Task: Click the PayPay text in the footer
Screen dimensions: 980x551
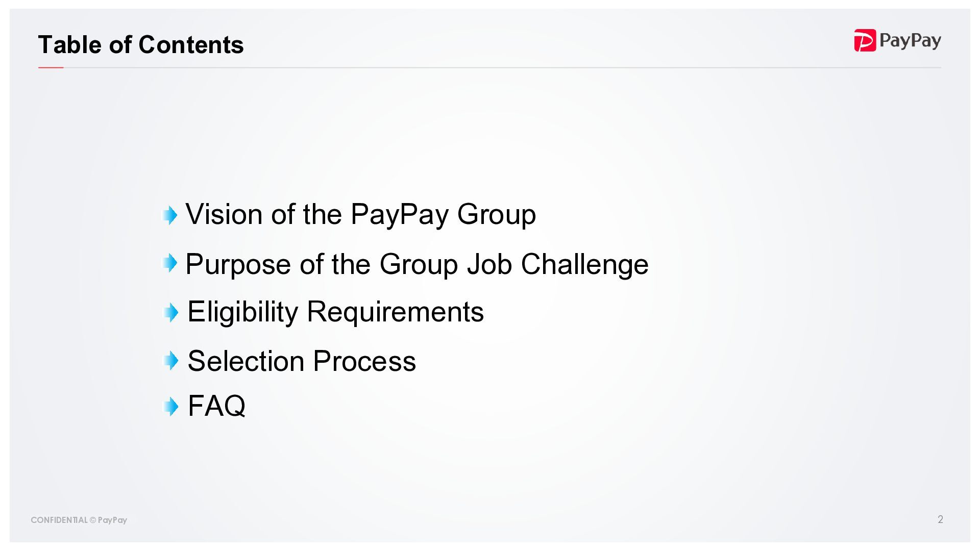Action: pyautogui.click(x=112, y=520)
